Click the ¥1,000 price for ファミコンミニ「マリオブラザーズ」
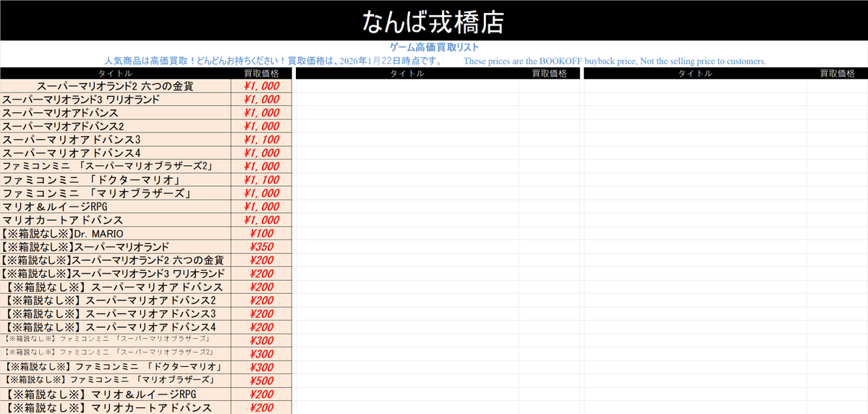 [261, 193]
